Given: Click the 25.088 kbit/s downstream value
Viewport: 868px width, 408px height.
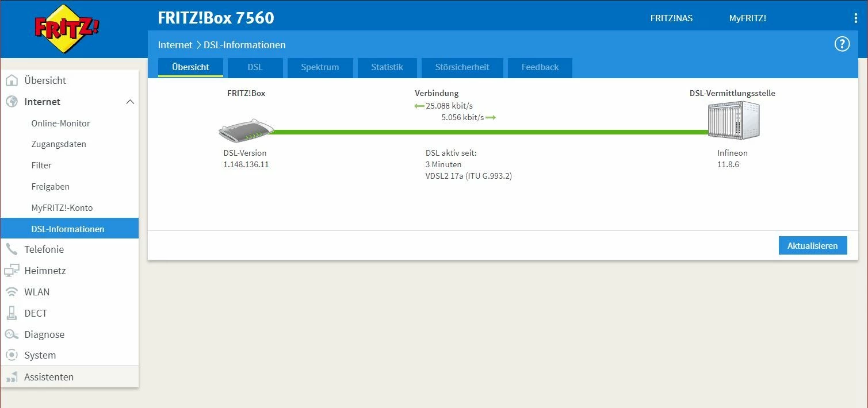Looking at the screenshot, I should coord(449,106).
